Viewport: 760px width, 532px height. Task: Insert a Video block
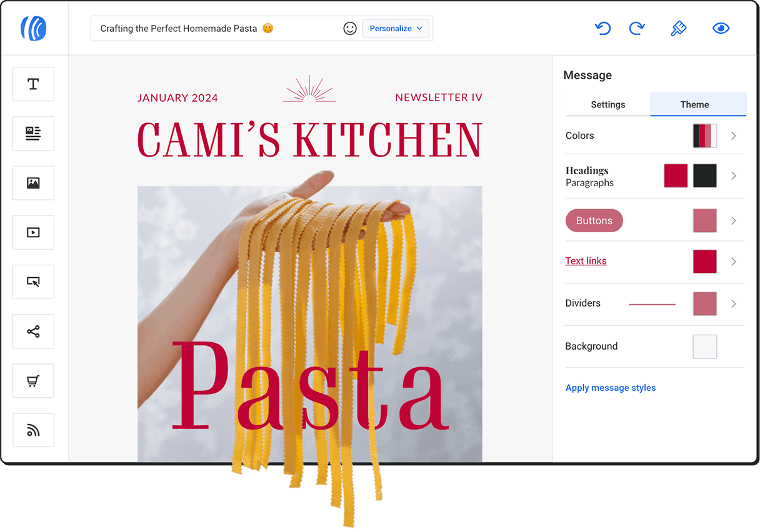point(33,232)
